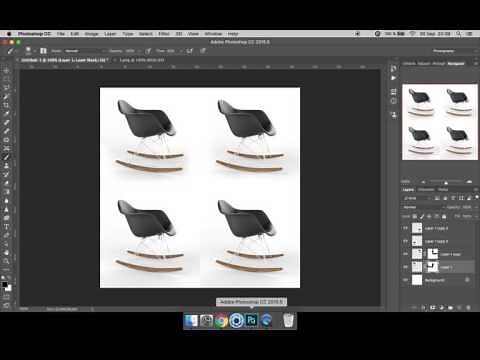The image size is (480, 360).
Task: Select the Hand tool
Action: tap(6, 253)
